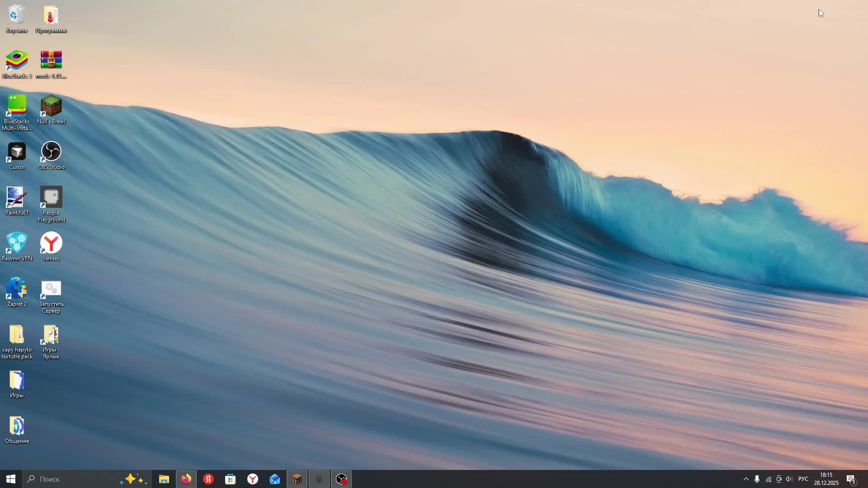
Task: Select the Корзина recycle bin icon
Action: 17,15
